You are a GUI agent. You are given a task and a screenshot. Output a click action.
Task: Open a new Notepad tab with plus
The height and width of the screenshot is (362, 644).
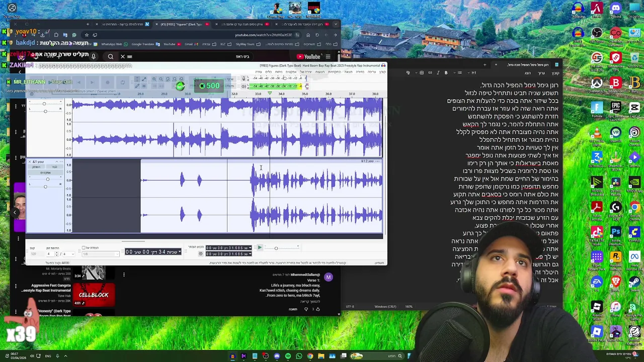[485, 64]
